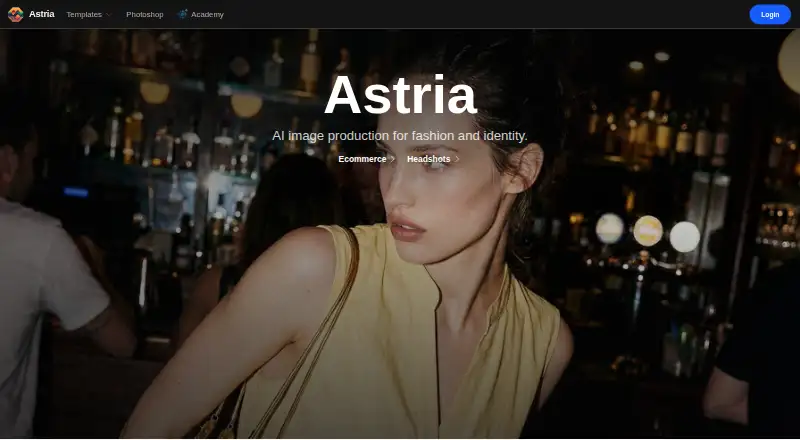Open the Ecommerce link
This screenshot has width=800, height=440.
point(362,159)
